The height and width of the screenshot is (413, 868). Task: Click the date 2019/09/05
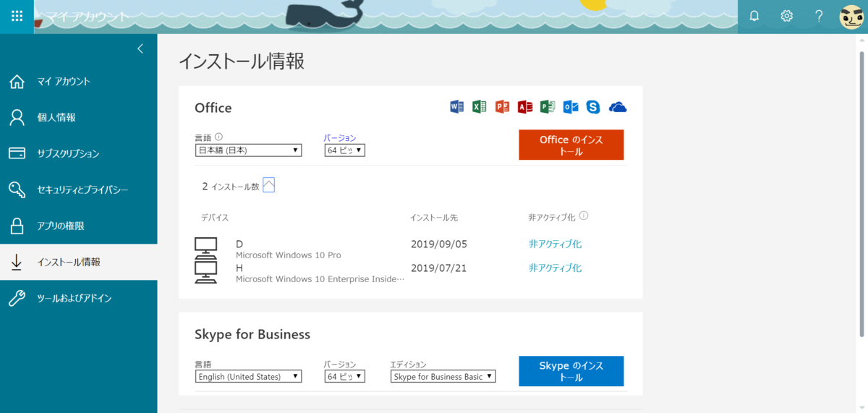[439, 244]
